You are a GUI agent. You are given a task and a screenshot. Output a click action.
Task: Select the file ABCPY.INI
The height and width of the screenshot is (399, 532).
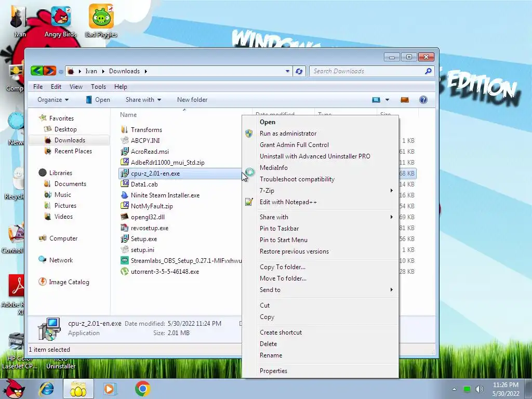[145, 140]
